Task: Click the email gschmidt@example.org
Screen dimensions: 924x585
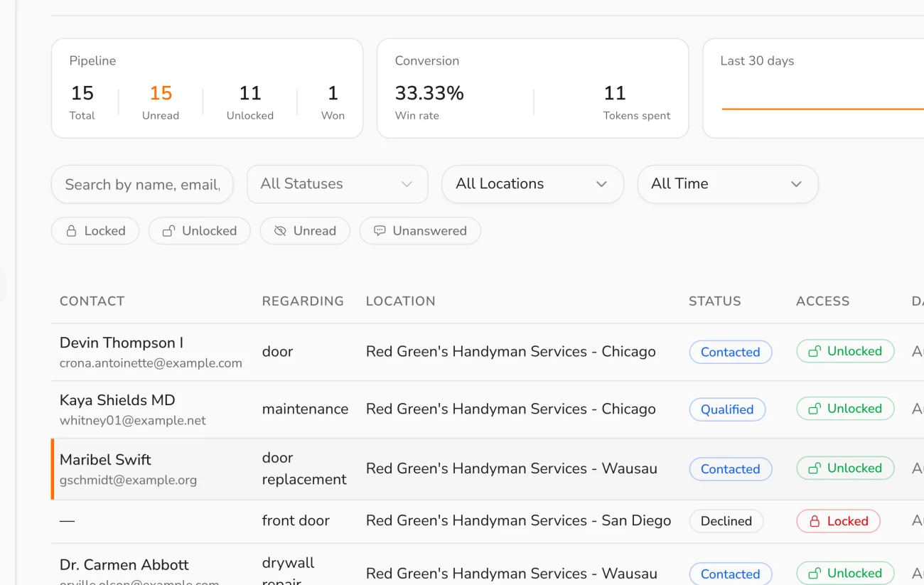Action: [x=128, y=481]
